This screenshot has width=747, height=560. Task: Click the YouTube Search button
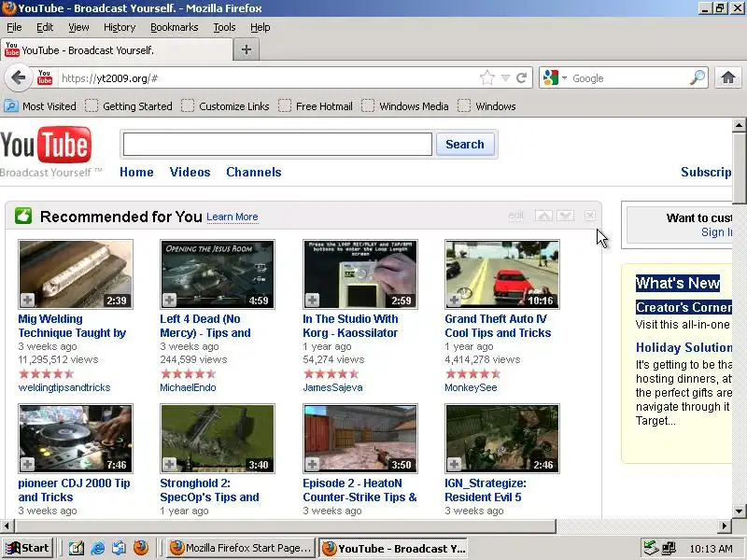(x=464, y=145)
